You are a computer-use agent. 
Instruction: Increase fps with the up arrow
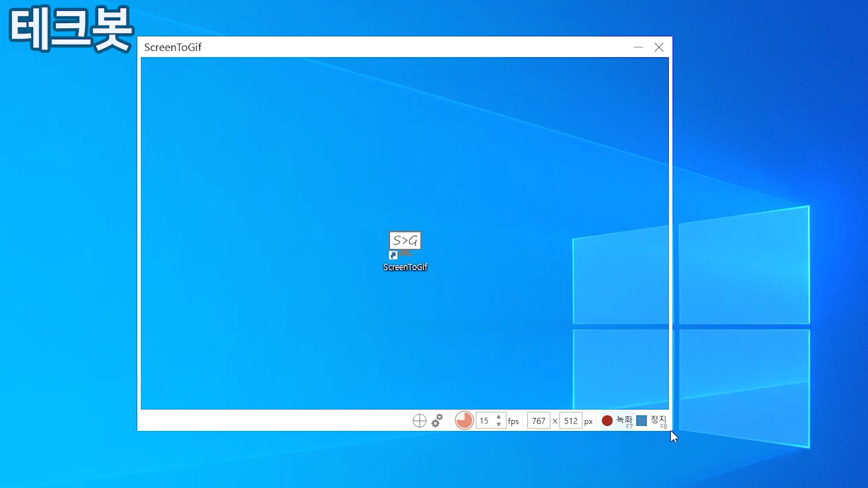click(499, 417)
